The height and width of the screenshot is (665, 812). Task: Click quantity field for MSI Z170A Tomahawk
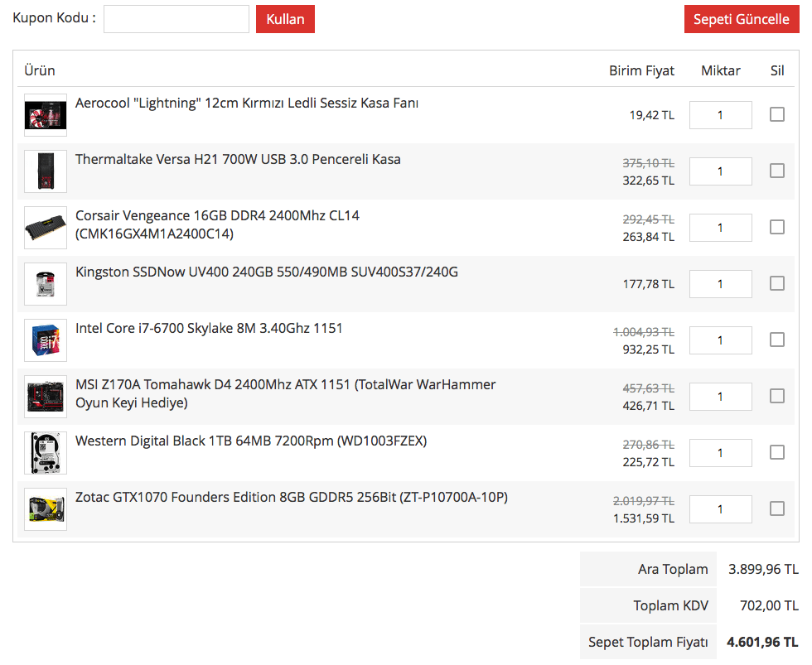pos(720,397)
